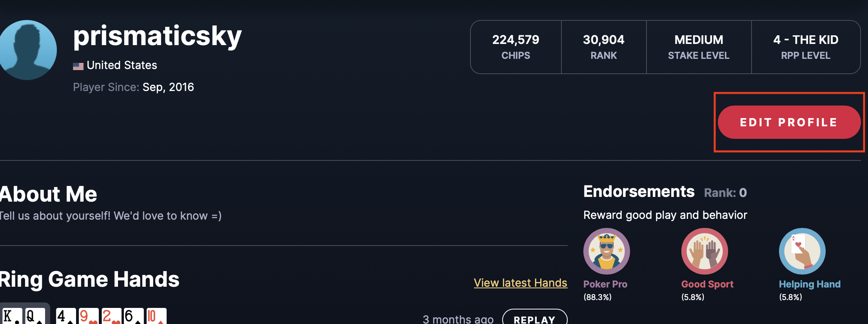This screenshot has height=324, width=868.
Task: Click the Edit Profile button
Action: pyautogui.click(x=789, y=122)
